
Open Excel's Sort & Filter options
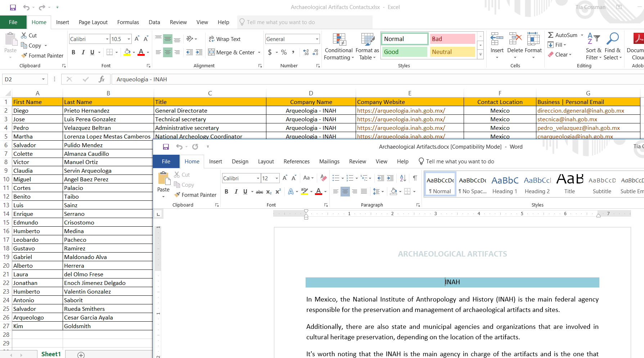pos(594,47)
